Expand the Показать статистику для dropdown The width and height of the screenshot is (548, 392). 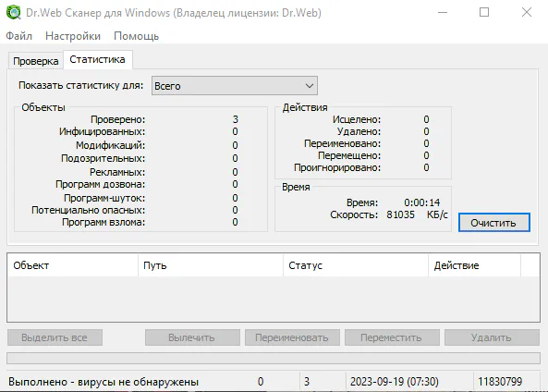(235, 86)
